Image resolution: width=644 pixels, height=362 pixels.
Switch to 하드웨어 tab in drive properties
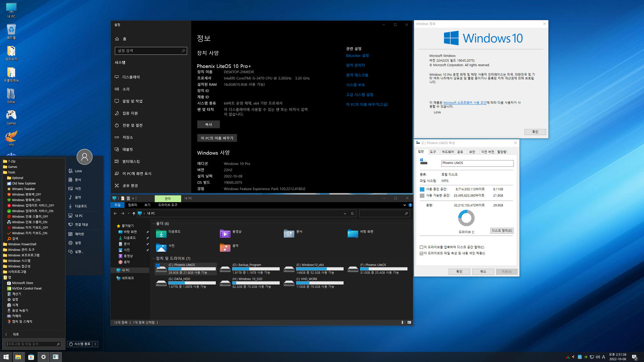coord(448,152)
